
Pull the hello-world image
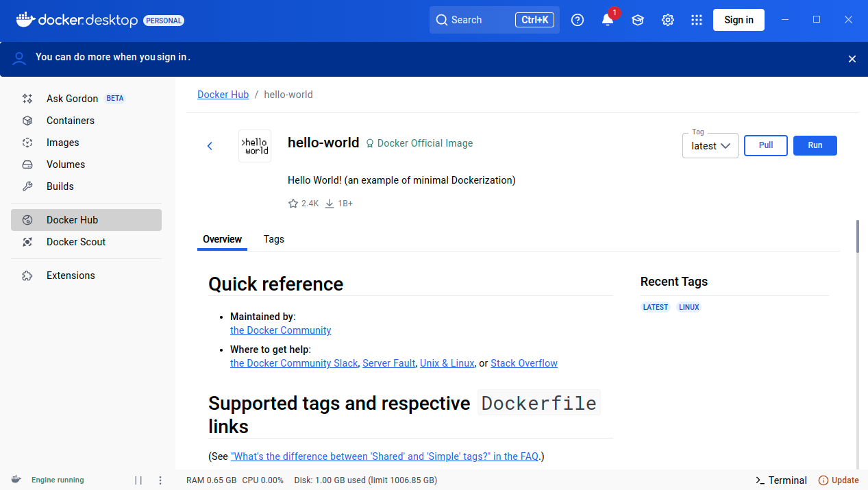pyautogui.click(x=765, y=145)
